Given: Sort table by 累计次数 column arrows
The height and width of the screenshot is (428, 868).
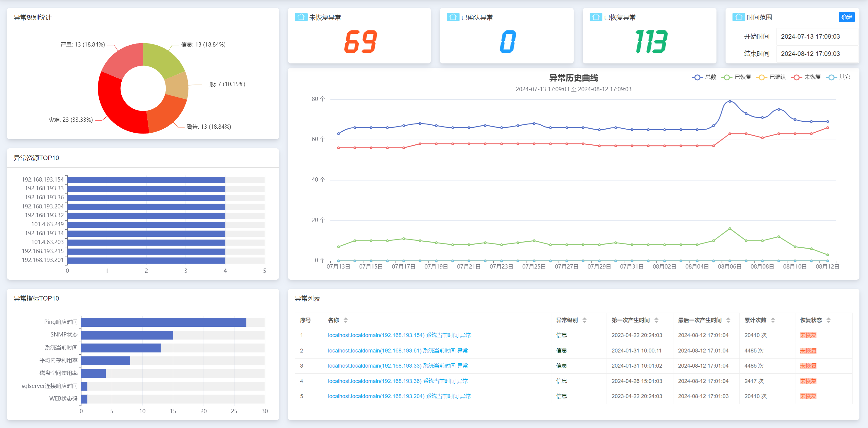Looking at the screenshot, I should coord(773,320).
